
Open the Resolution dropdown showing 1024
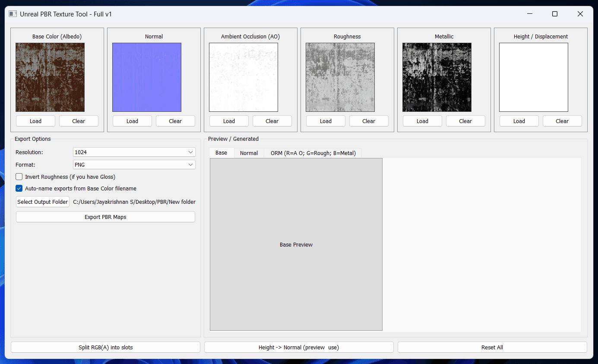[134, 152]
